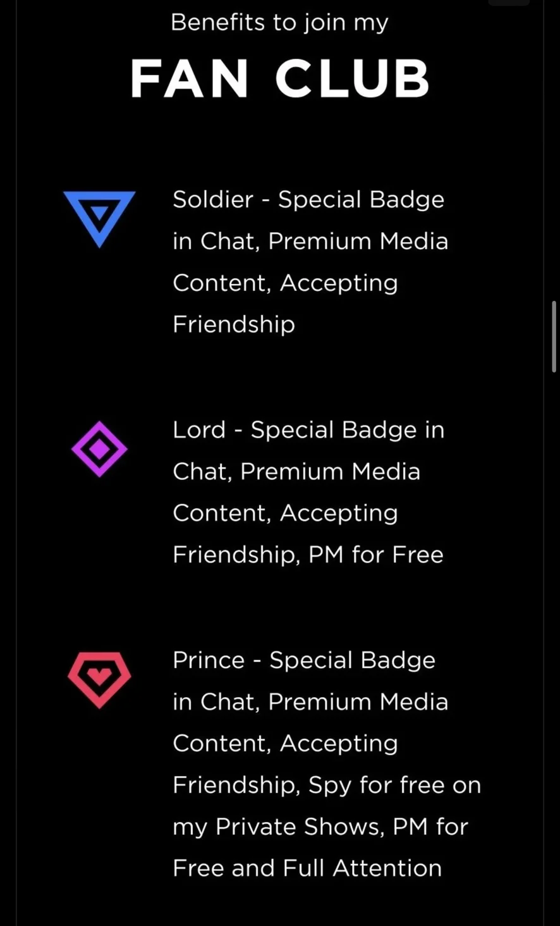Click the red heart Prince badge icon
Image resolution: width=560 pixels, height=926 pixels.
tap(99, 679)
